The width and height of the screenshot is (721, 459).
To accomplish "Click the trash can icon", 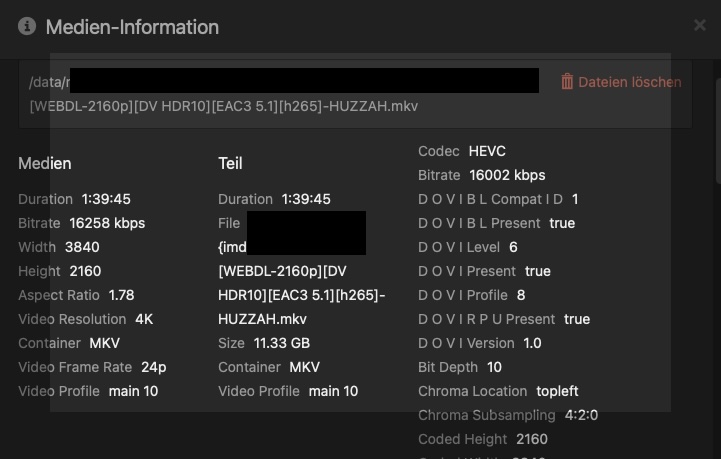I will coord(567,82).
